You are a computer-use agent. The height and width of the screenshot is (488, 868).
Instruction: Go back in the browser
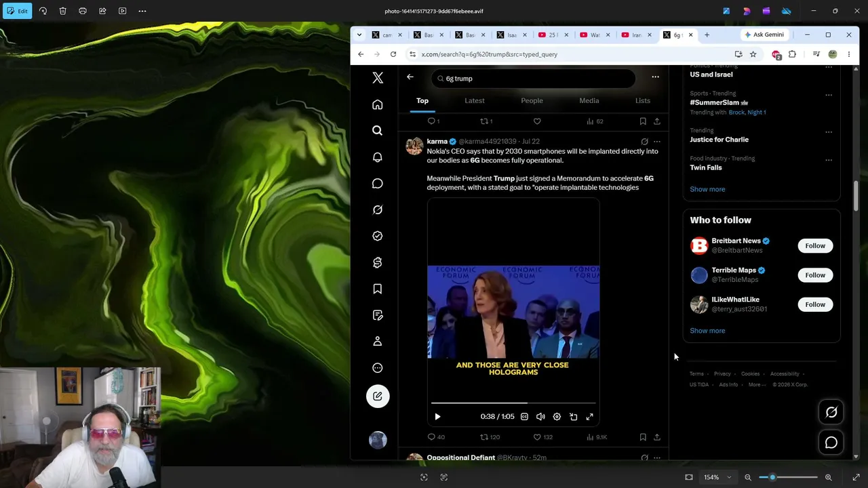(x=361, y=54)
